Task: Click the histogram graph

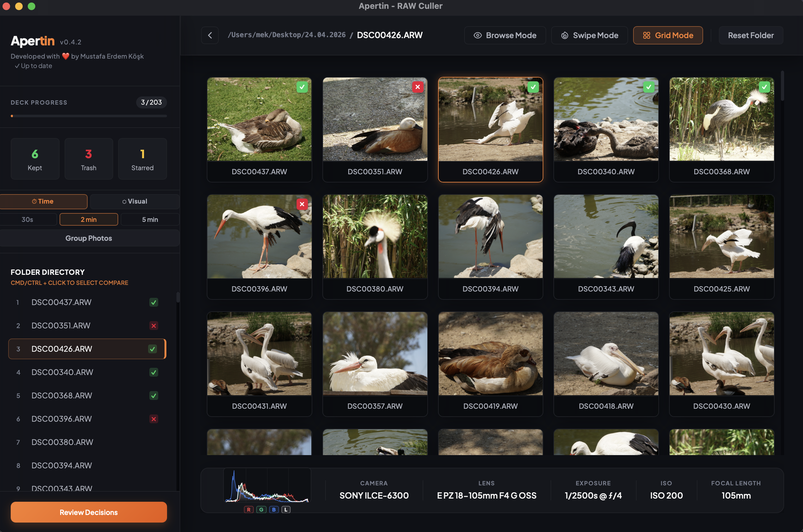Action: 267,486
